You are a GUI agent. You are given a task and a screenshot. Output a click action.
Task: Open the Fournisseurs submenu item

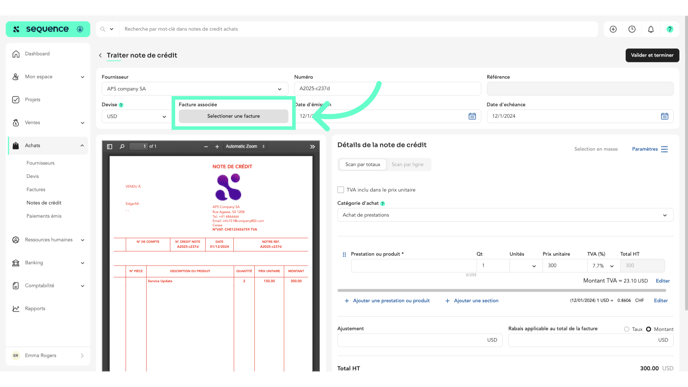[40, 163]
